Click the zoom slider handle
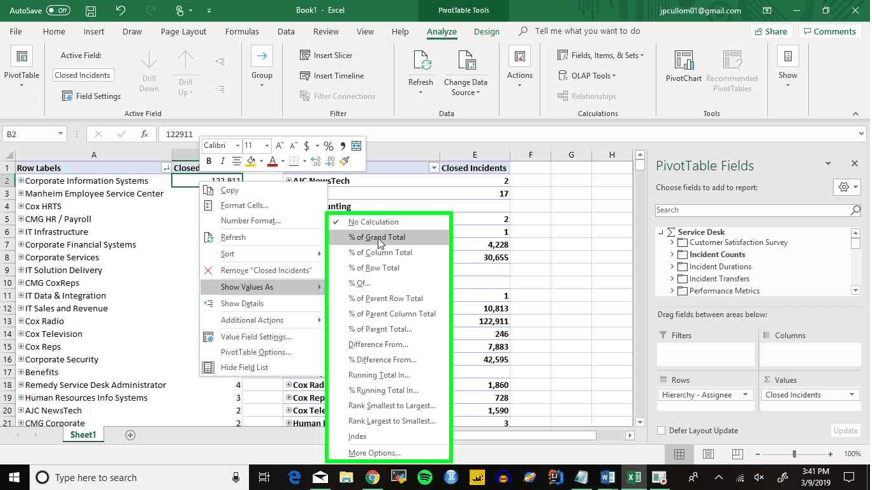 (794, 454)
